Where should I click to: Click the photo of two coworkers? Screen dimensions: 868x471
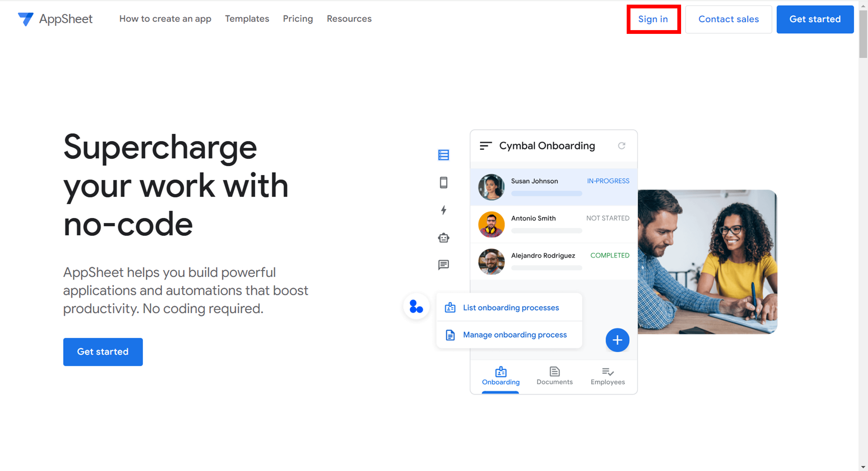click(707, 262)
